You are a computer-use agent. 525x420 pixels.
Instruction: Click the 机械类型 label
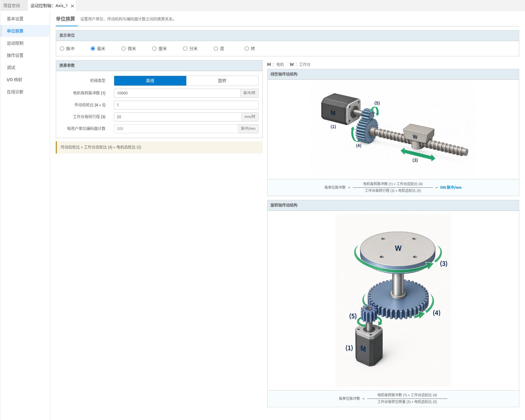point(98,81)
